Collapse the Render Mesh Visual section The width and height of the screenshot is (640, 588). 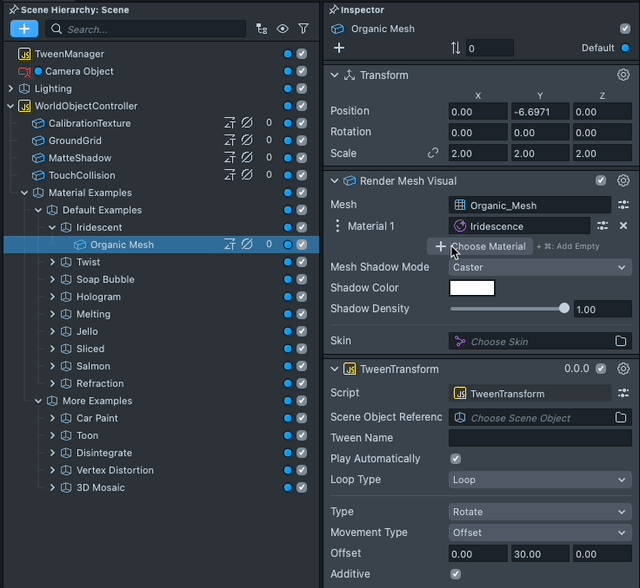335,181
